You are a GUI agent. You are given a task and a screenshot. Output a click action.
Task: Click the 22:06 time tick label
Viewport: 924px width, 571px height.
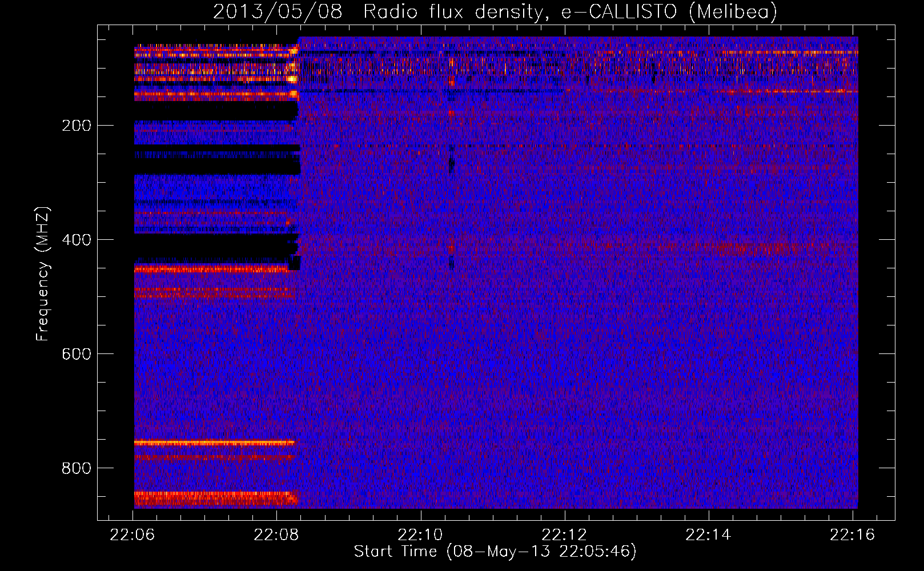click(133, 535)
